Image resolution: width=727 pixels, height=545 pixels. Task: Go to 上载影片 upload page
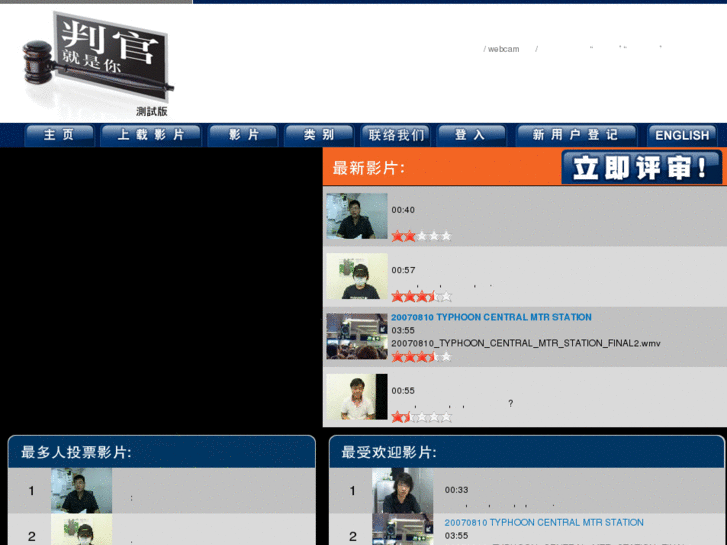pyautogui.click(x=151, y=135)
